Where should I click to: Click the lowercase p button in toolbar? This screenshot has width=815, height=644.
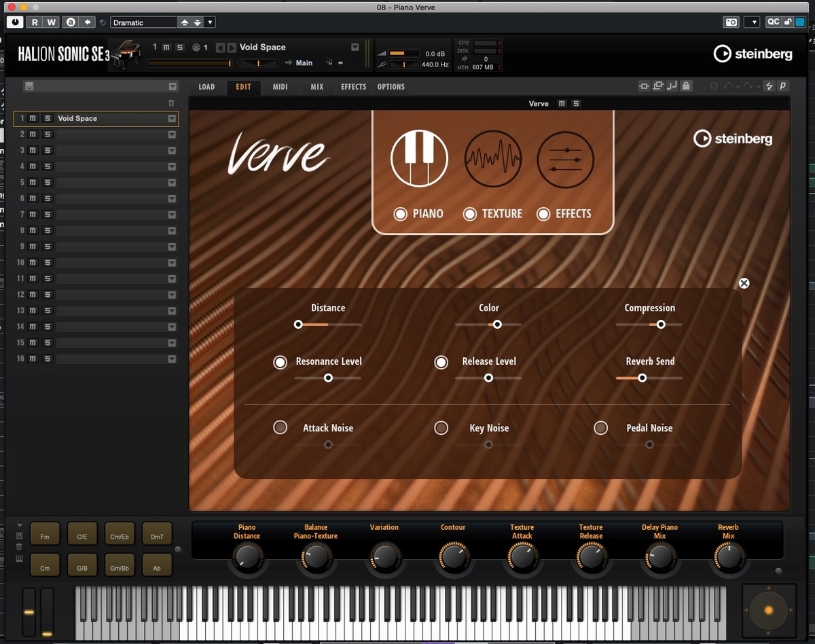pos(782,86)
